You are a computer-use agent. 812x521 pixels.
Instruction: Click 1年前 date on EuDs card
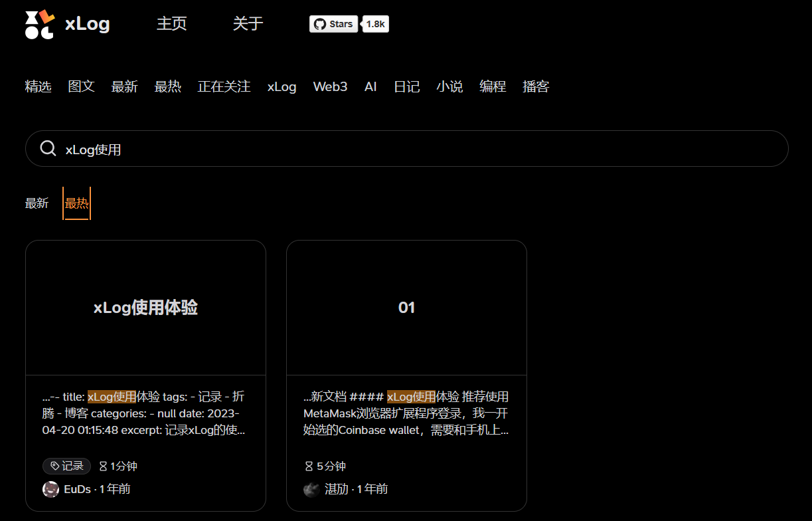(115, 489)
